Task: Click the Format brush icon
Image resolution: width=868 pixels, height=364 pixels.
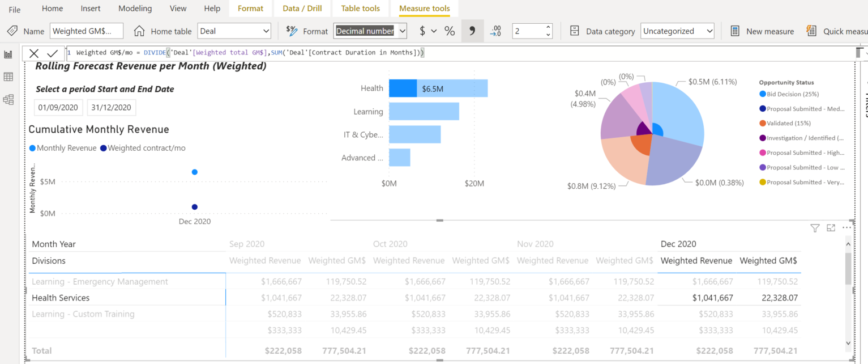Action: (x=292, y=31)
